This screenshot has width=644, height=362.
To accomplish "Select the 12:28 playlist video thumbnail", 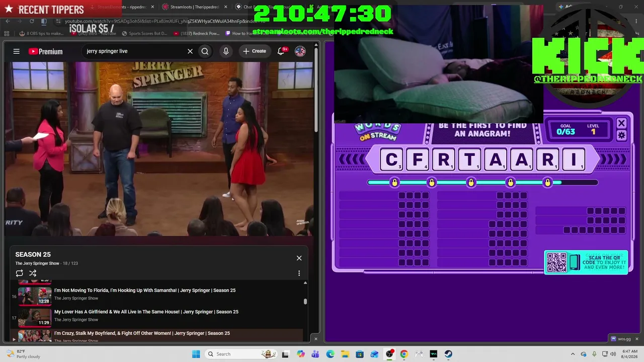I will click(35, 296).
